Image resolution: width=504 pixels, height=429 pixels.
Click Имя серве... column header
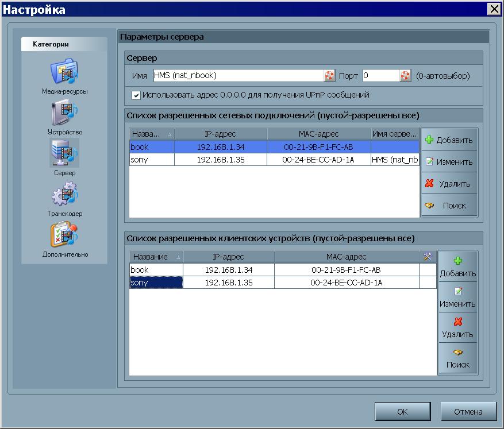(395, 134)
